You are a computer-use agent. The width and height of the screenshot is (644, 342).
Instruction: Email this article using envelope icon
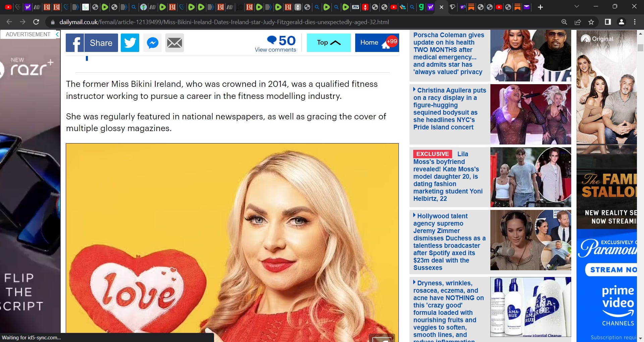174,43
